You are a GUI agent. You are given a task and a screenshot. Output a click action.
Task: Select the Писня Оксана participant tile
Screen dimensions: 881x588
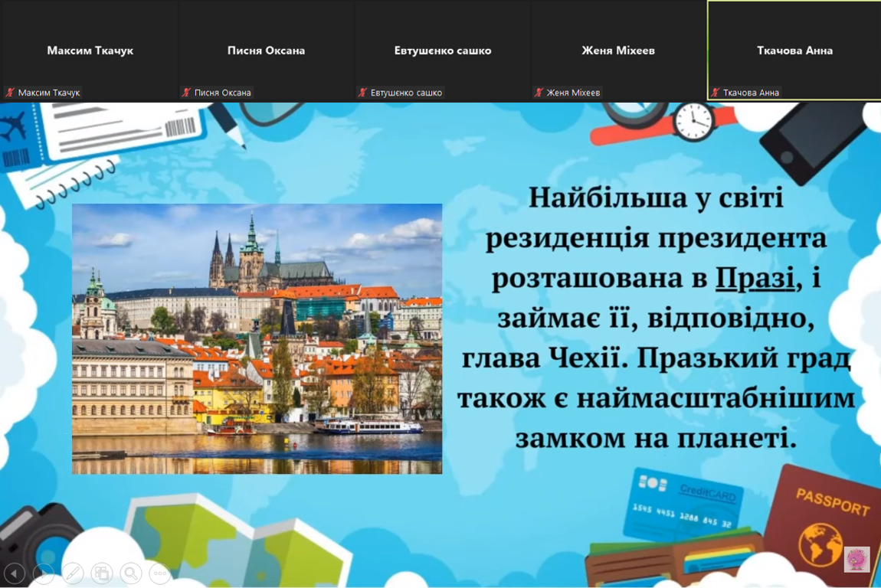[266, 51]
